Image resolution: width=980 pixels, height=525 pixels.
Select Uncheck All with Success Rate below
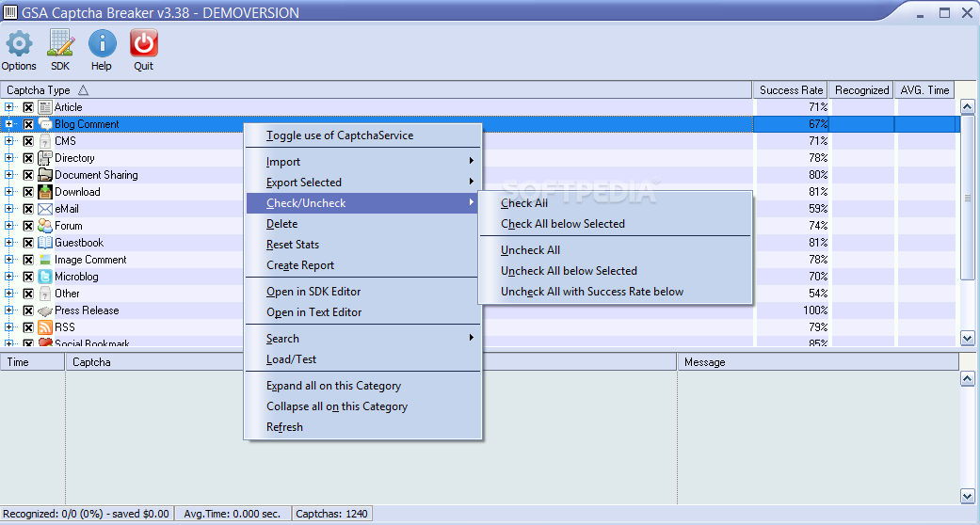pyautogui.click(x=615, y=292)
